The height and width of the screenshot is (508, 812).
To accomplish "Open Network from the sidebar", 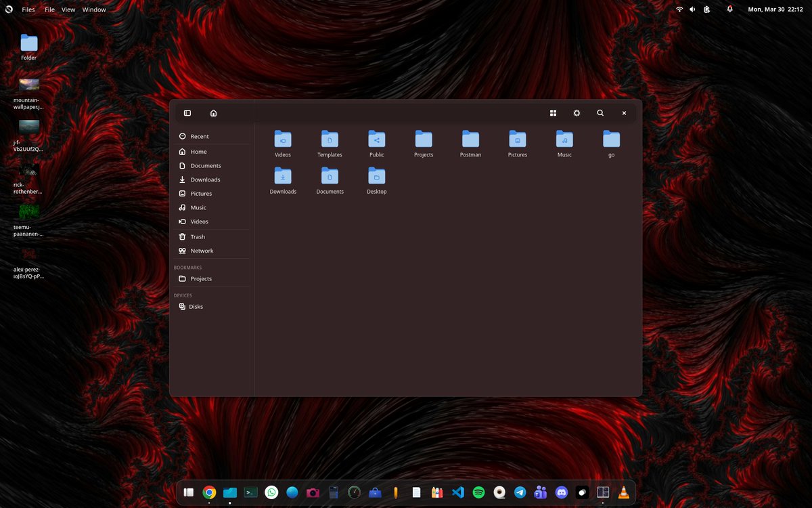I will pyautogui.click(x=202, y=250).
